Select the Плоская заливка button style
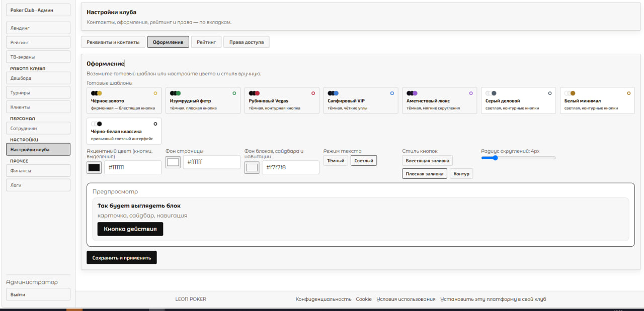Viewport: 644px width, 311px height. point(425,174)
